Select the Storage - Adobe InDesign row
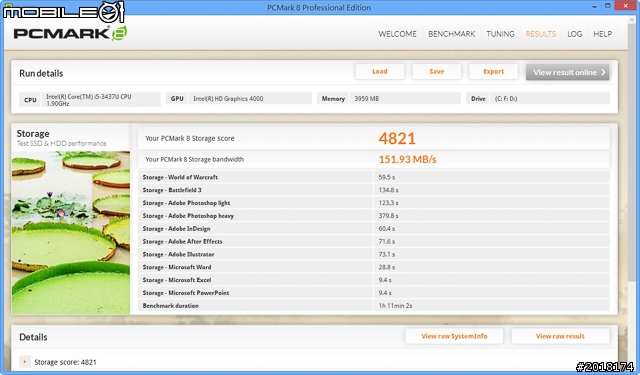640x375 pixels. [374, 229]
